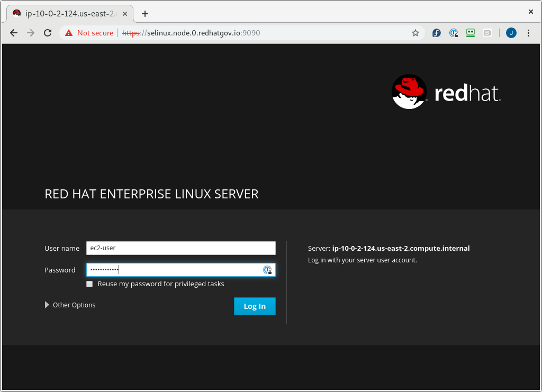
Task: Go back using the browser back arrow
Action: [14, 33]
